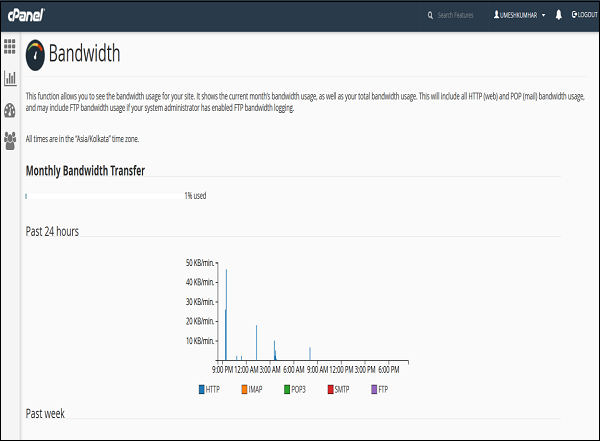Click the search magnifier icon

point(430,16)
